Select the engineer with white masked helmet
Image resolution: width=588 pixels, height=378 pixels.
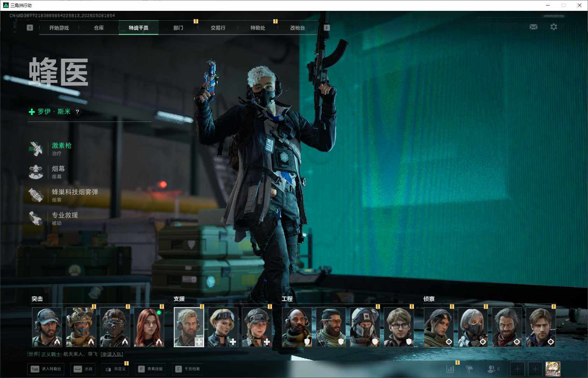tap(365, 327)
